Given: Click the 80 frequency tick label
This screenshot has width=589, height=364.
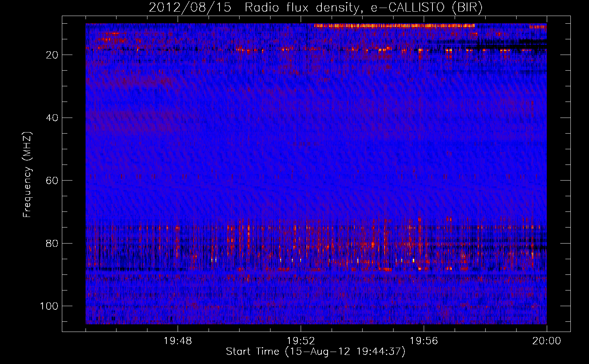Looking at the screenshot, I should point(52,243).
